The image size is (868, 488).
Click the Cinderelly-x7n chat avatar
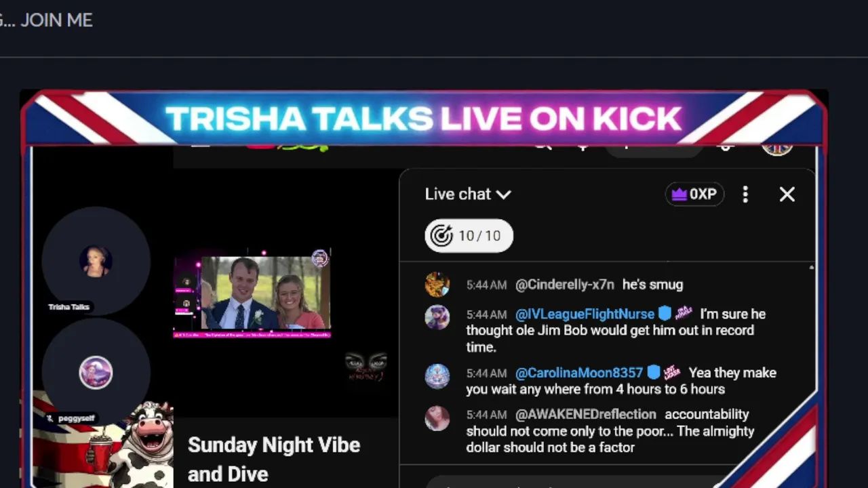coord(437,285)
